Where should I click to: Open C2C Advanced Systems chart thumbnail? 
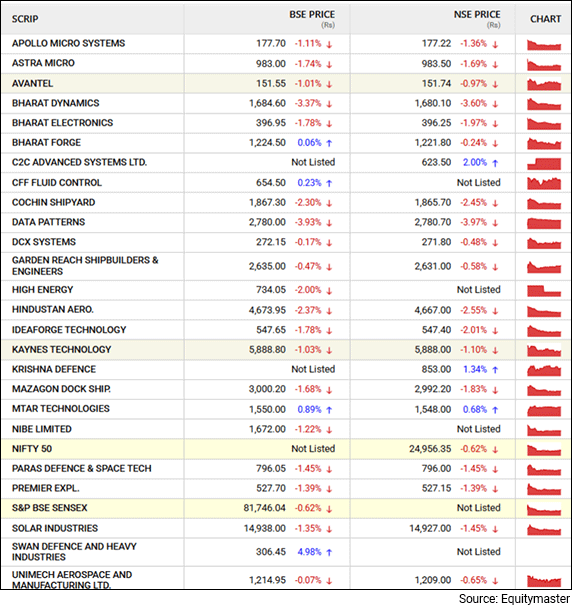(544, 163)
